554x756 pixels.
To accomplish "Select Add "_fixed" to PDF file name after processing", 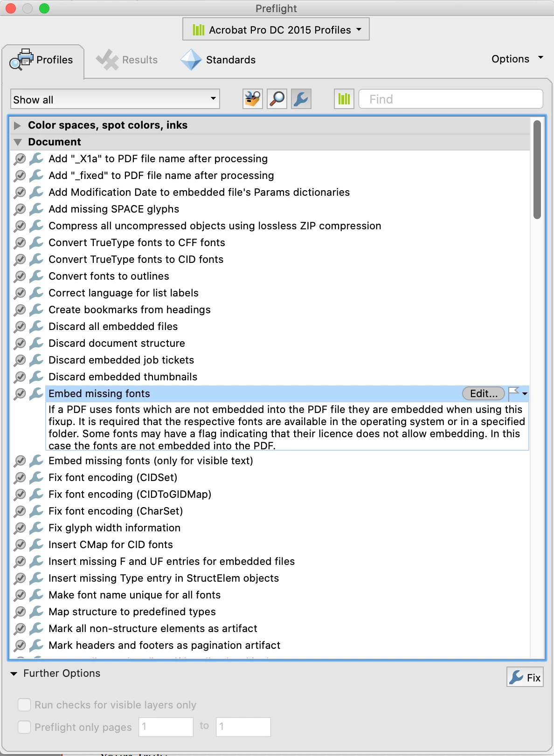I will 161,175.
